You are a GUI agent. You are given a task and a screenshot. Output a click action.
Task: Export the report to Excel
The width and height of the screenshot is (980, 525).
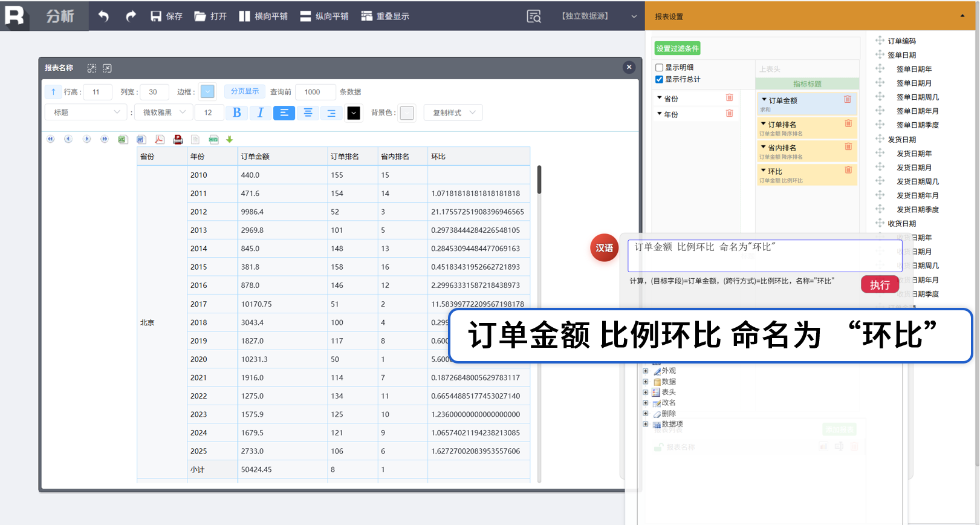(x=123, y=140)
